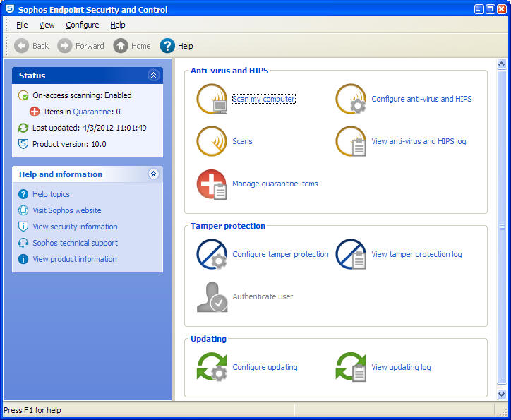Open View security information link

[75, 227]
